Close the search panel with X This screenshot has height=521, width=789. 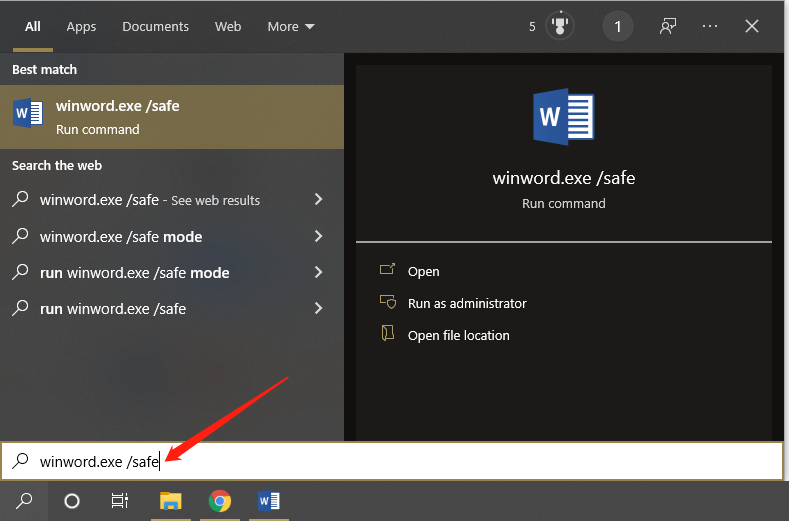coord(752,26)
